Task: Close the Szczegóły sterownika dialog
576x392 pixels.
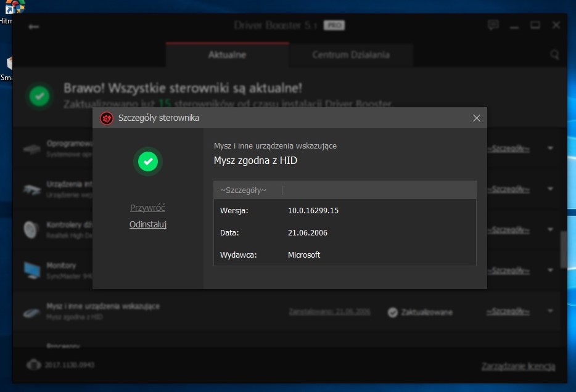Action: [x=477, y=118]
